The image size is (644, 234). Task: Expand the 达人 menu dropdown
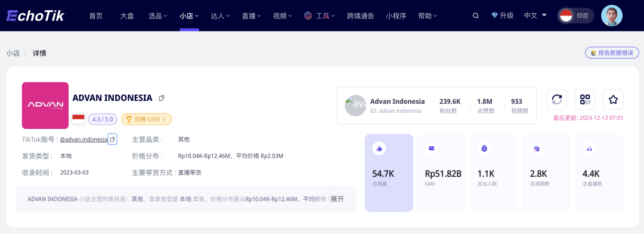point(220,16)
